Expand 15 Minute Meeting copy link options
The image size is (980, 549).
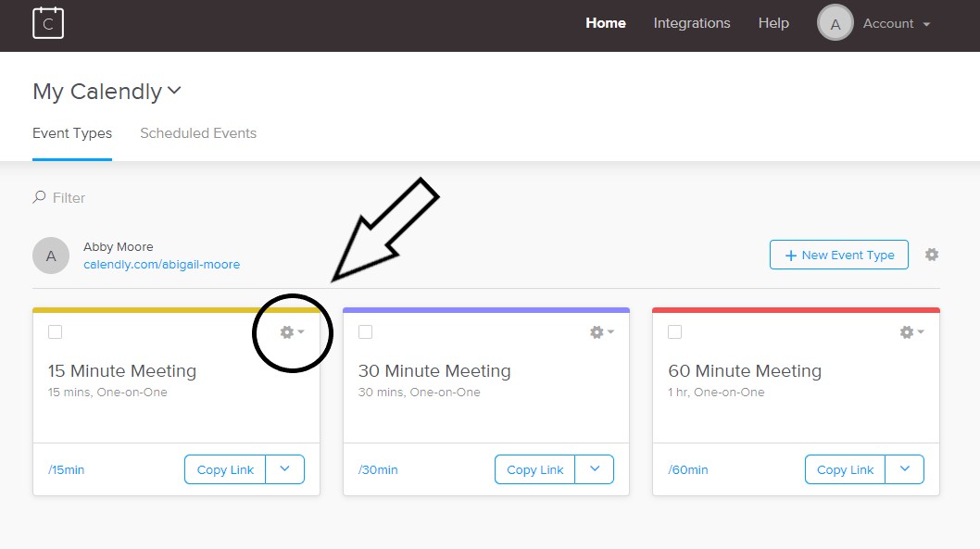click(x=285, y=469)
